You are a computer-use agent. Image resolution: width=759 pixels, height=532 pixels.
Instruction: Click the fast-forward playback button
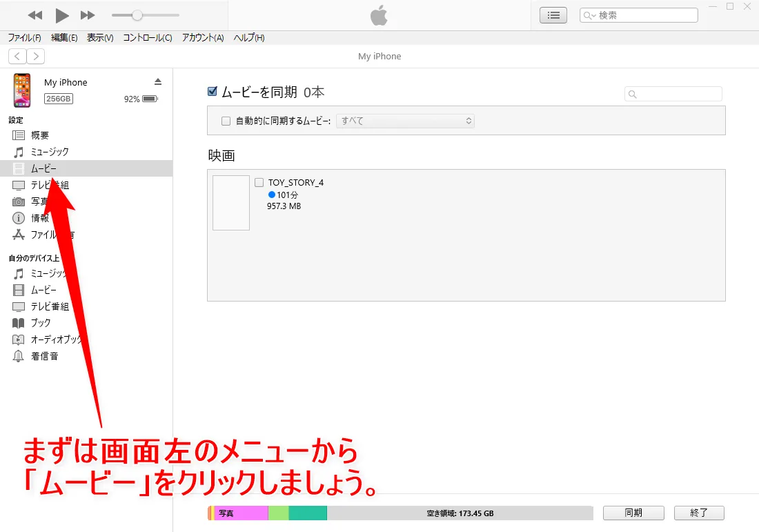[88, 15]
